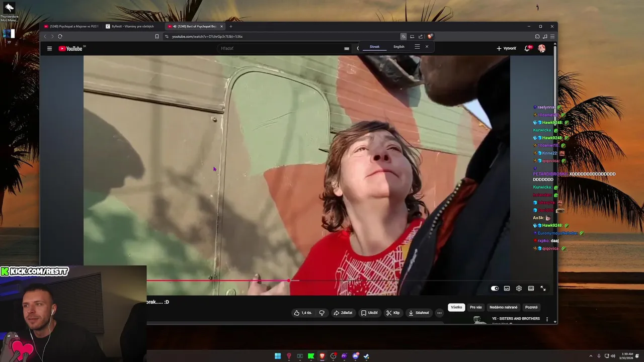Screen dimensions: 644x362
Task: Switch to the Psychopat a Majsner tab
Action: coord(71,26)
